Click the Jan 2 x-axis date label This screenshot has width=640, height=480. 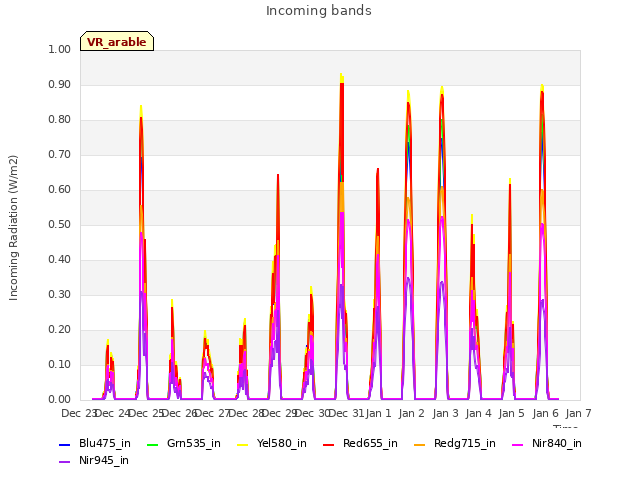click(412, 413)
